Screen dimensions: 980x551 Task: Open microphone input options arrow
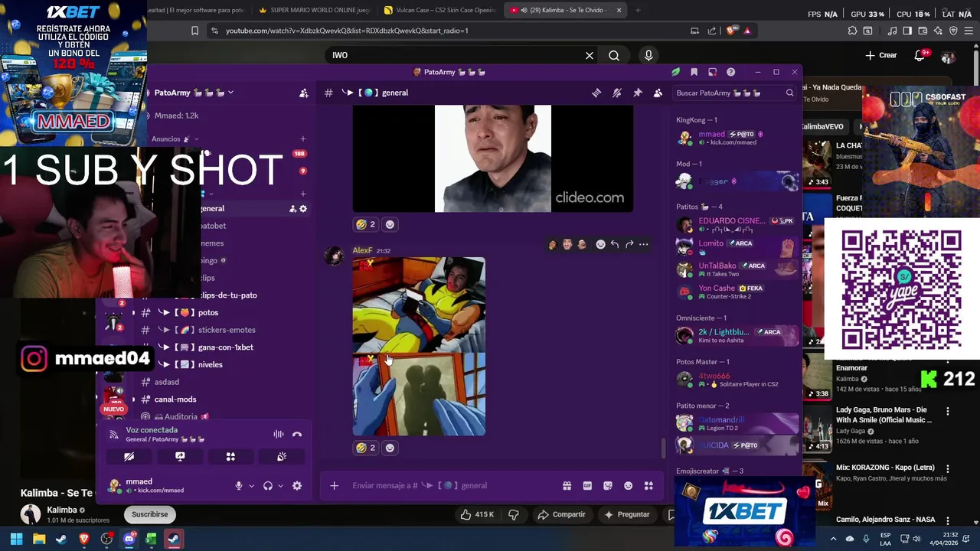[x=251, y=486]
